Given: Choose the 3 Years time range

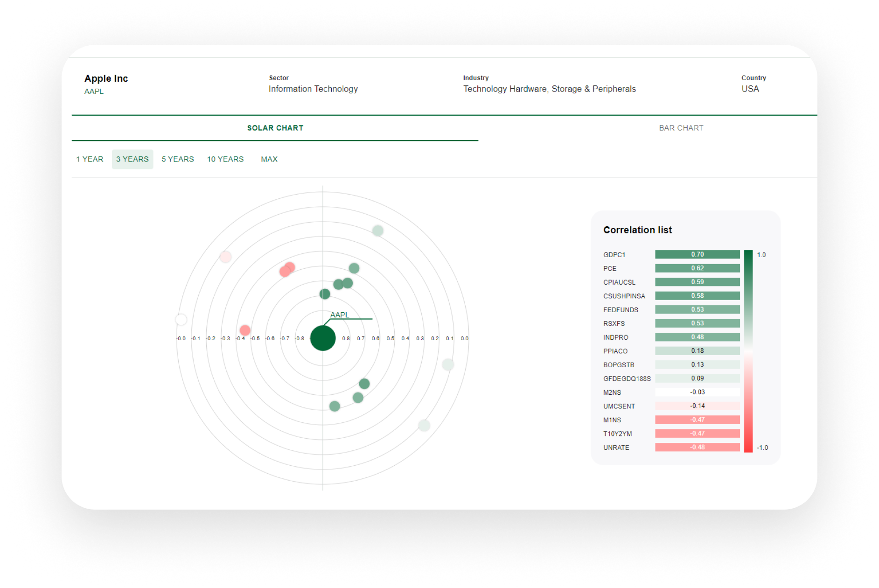Looking at the screenshot, I should click(x=133, y=159).
